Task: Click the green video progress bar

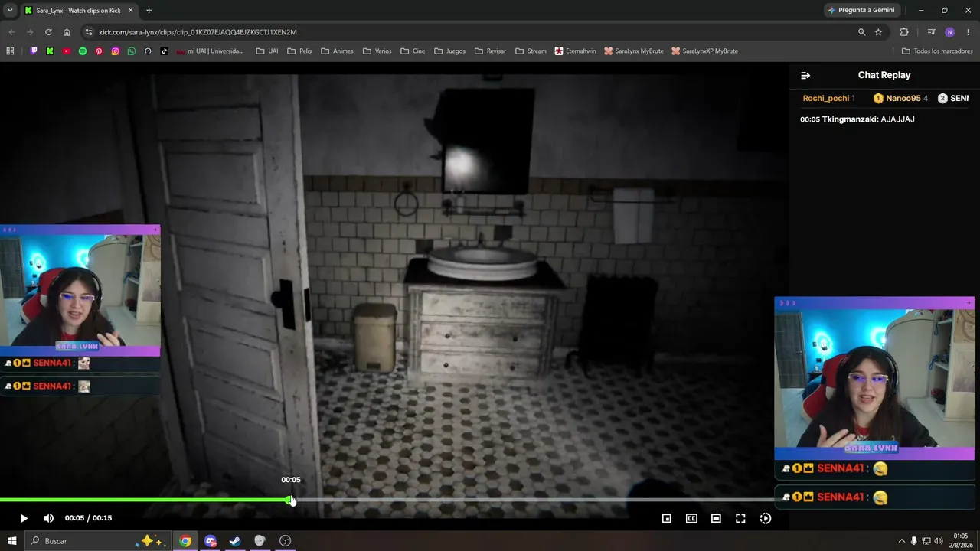Action: click(145, 500)
